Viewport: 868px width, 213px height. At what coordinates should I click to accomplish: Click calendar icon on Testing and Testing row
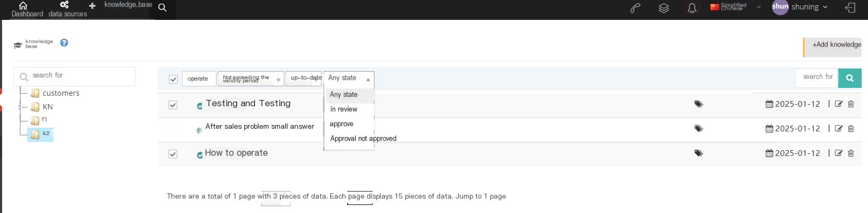[769, 104]
